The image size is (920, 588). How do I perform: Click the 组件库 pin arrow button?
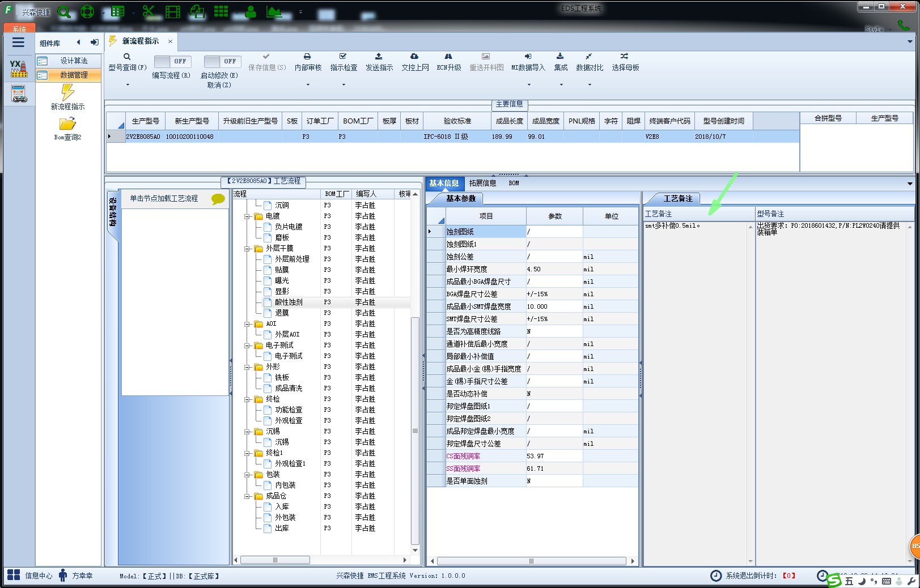pos(95,42)
